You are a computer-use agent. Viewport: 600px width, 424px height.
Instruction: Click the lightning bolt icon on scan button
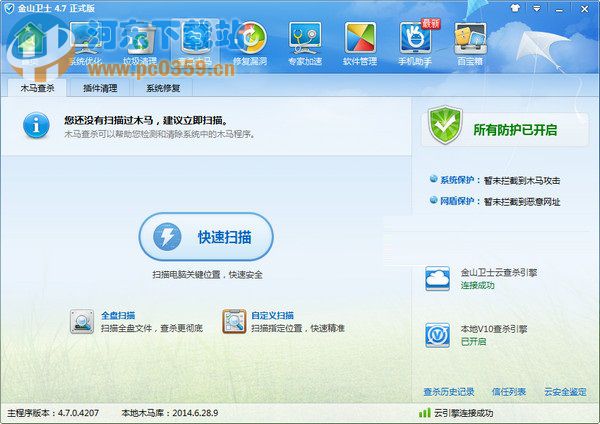pos(167,237)
